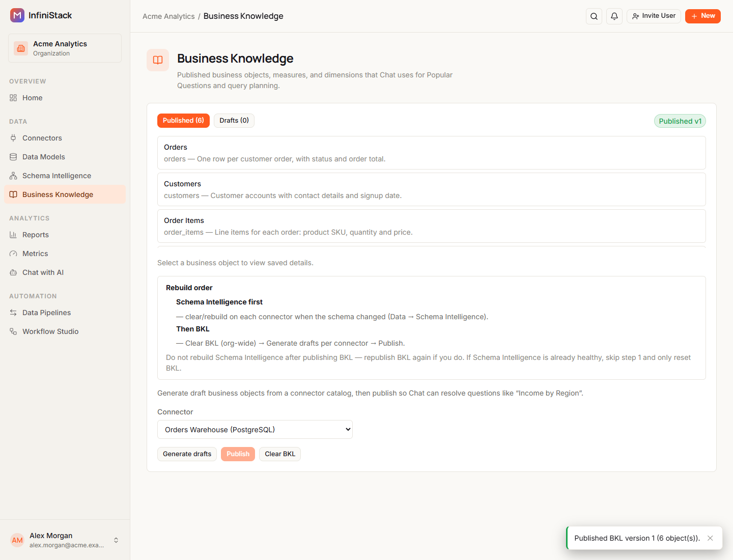Open Workflow Studio page
733x560 pixels.
pyautogui.click(x=65, y=331)
